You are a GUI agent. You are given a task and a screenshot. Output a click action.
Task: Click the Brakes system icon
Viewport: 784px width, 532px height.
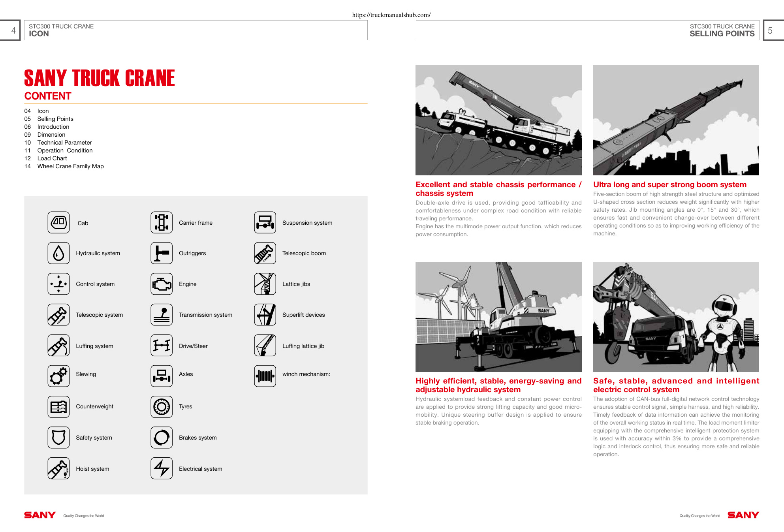pos(162,438)
